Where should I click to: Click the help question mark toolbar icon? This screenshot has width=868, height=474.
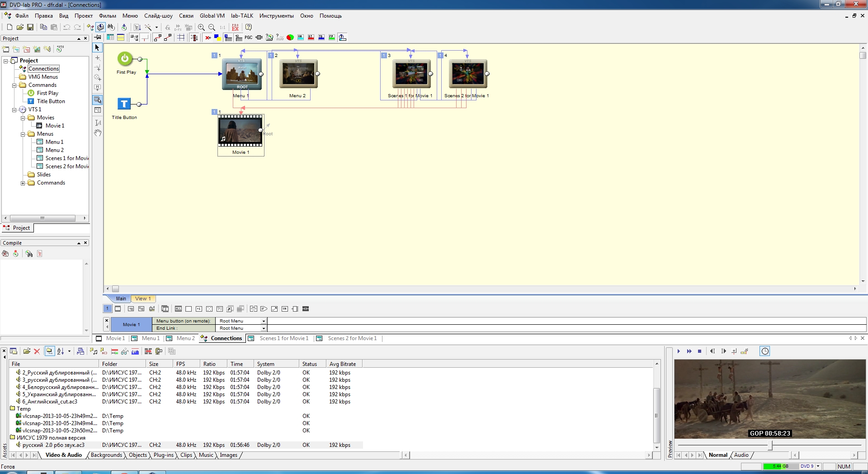tap(249, 27)
